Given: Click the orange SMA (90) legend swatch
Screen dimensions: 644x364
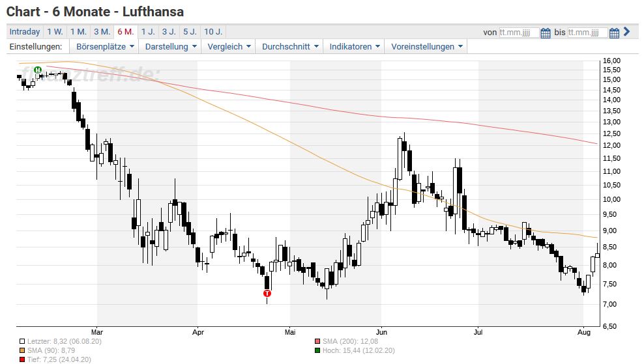Looking at the screenshot, I should pyautogui.click(x=22, y=350).
